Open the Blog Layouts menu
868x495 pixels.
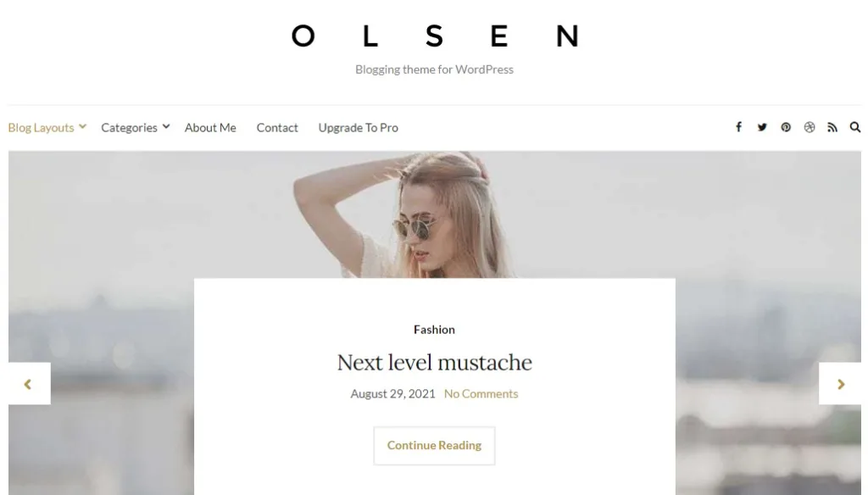41,128
